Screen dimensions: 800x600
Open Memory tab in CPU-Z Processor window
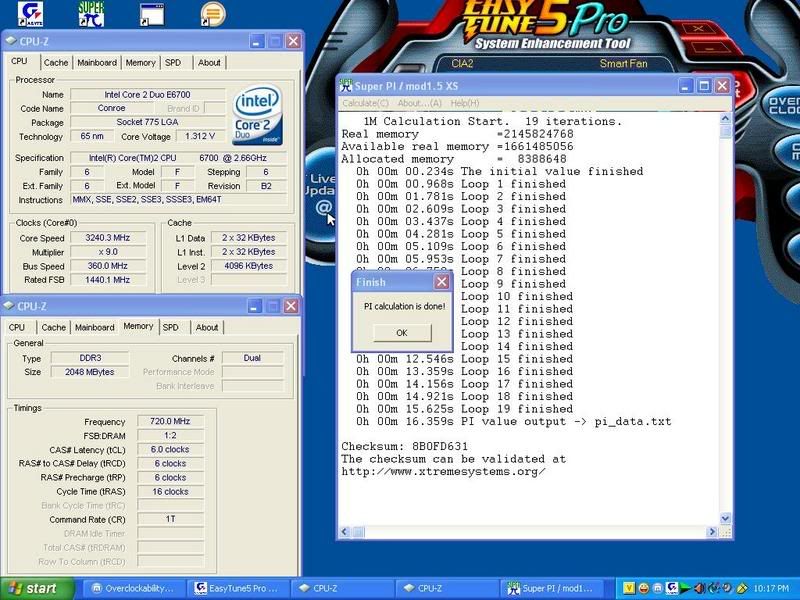[x=140, y=63]
